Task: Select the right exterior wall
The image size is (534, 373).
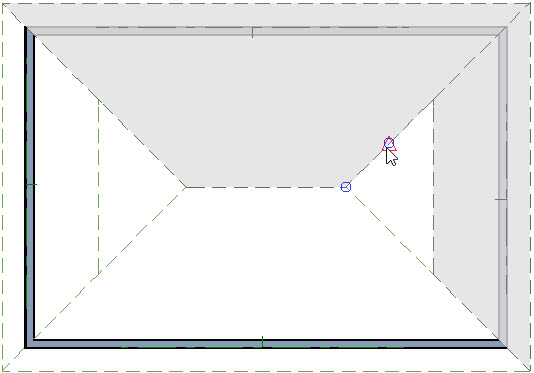Action: click(502, 187)
